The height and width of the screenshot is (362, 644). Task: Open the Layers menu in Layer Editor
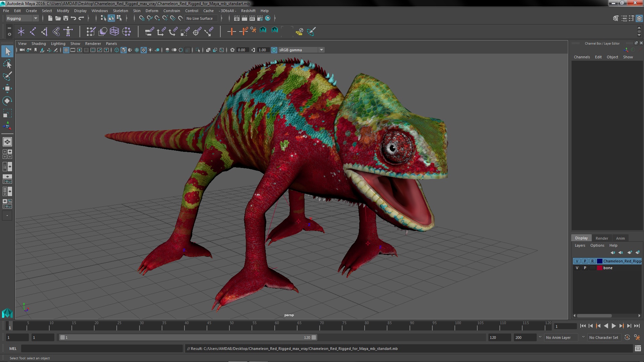click(x=580, y=245)
